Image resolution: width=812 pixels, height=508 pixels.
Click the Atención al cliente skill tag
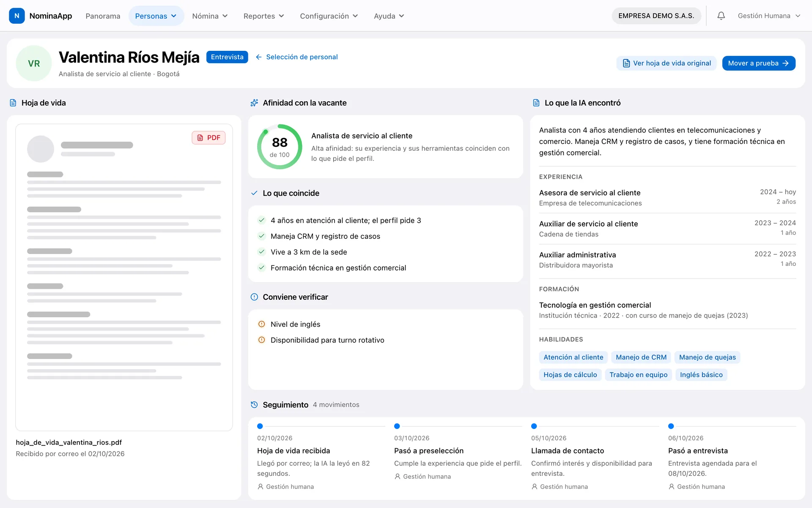point(573,357)
